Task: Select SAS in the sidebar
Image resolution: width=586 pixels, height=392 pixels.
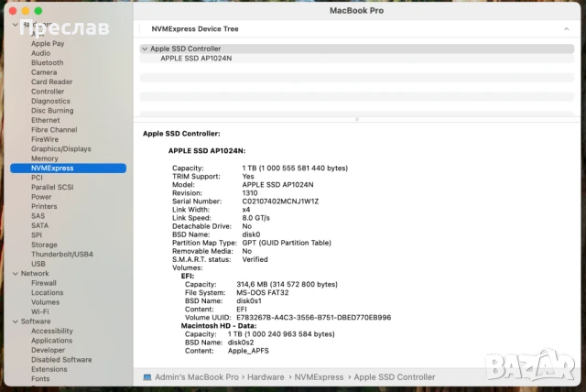Action: 38,216
